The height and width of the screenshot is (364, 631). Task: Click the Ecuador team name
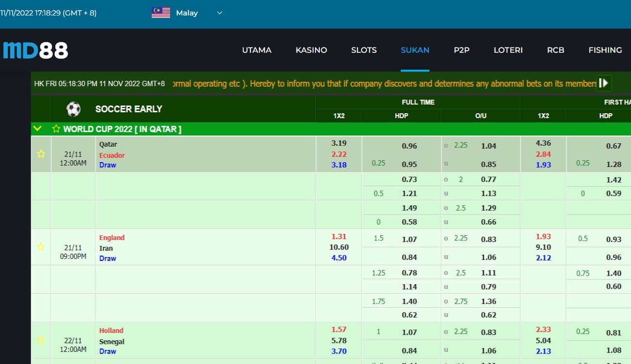coord(112,155)
